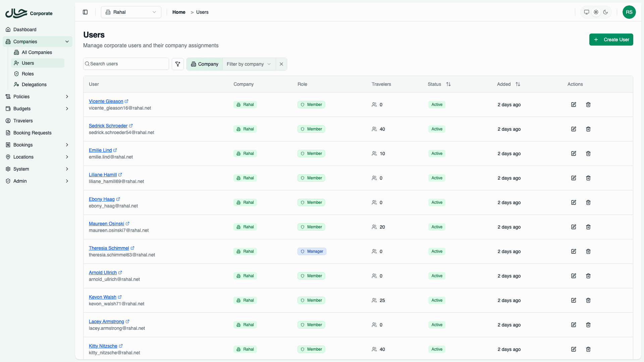Click the travelers icon on Emilie Lind's row

[x=374, y=154]
